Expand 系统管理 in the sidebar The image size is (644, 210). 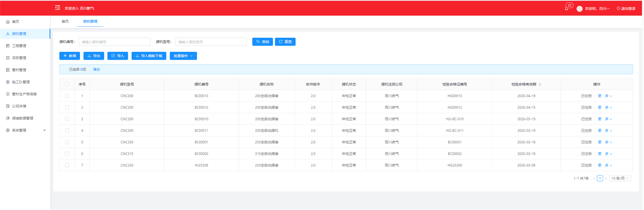click(x=25, y=130)
